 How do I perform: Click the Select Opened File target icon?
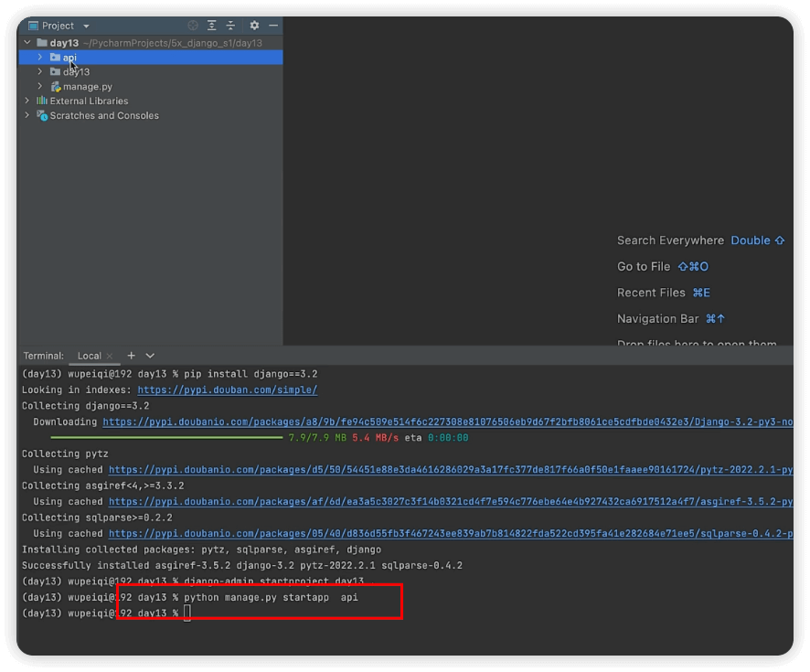click(193, 26)
